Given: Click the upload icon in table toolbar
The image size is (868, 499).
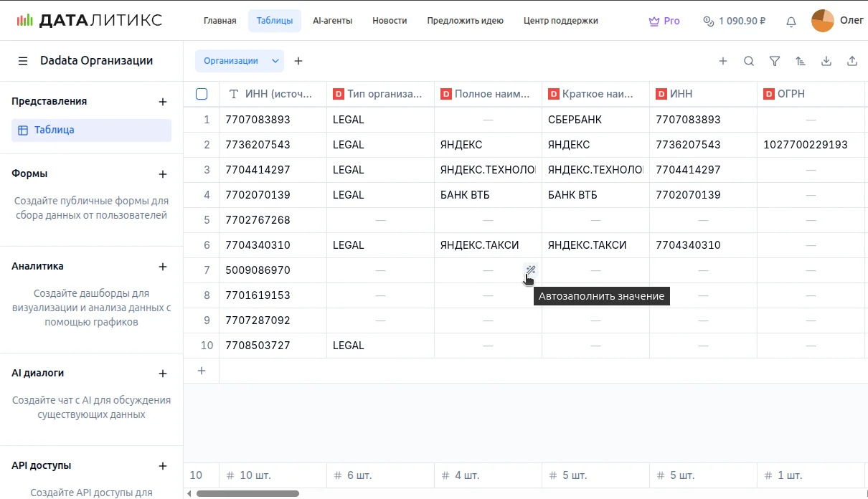Looking at the screenshot, I should tap(852, 61).
